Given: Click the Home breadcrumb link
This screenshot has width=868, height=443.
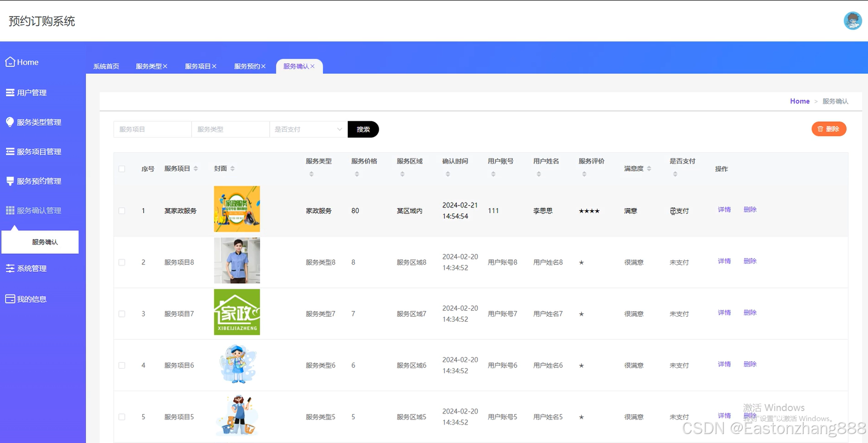Looking at the screenshot, I should (800, 101).
